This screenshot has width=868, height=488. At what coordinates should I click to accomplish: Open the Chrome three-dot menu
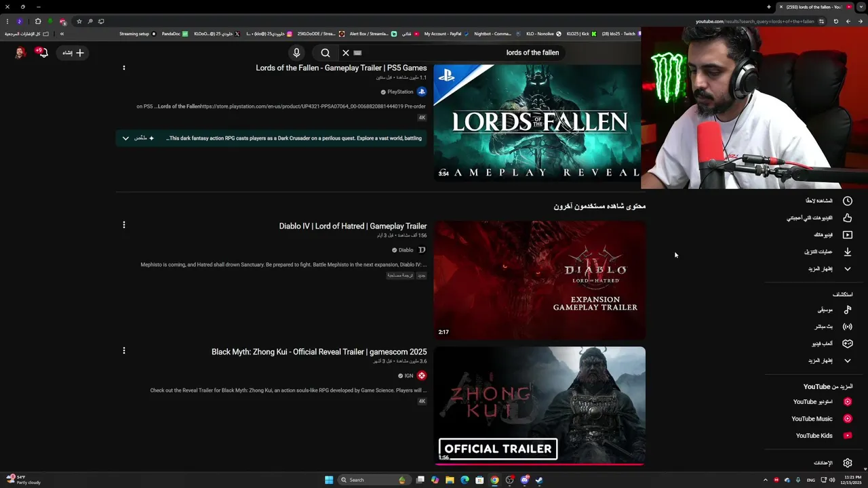tap(7, 22)
